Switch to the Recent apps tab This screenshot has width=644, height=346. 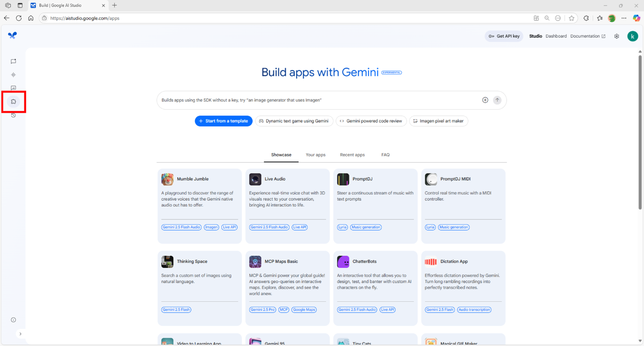[x=352, y=155]
